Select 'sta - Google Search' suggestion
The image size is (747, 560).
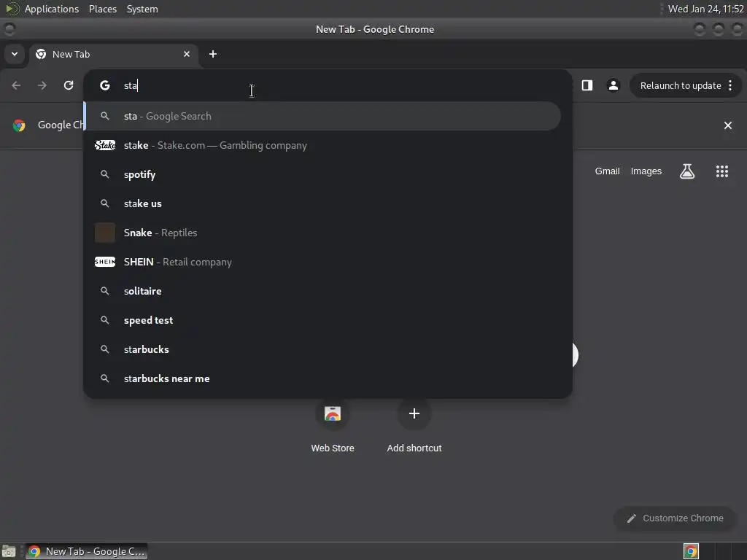click(322, 116)
